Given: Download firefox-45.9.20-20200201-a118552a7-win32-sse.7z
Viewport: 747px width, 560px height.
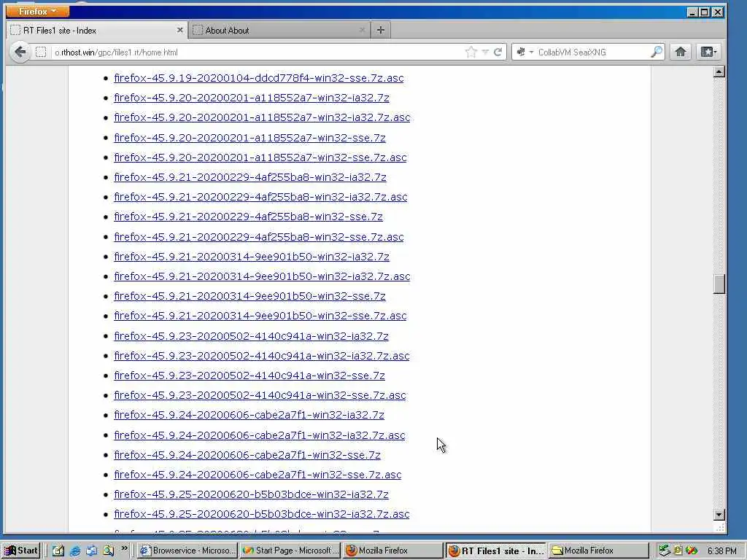Looking at the screenshot, I should (249, 138).
